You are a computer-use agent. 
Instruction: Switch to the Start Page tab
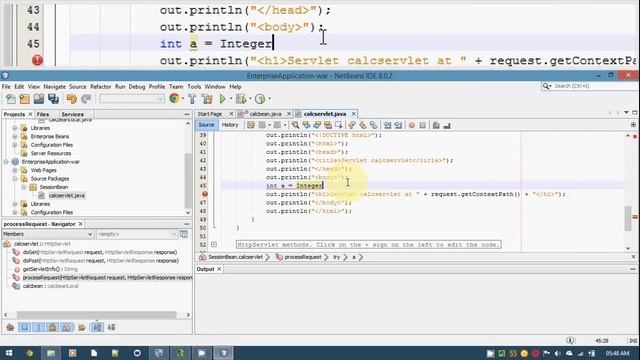(210, 114)
